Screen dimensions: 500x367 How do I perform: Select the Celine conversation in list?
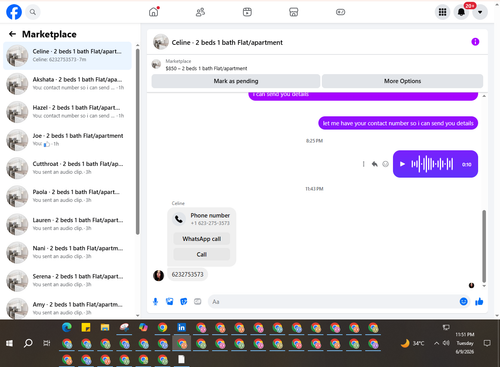point(67,56)
